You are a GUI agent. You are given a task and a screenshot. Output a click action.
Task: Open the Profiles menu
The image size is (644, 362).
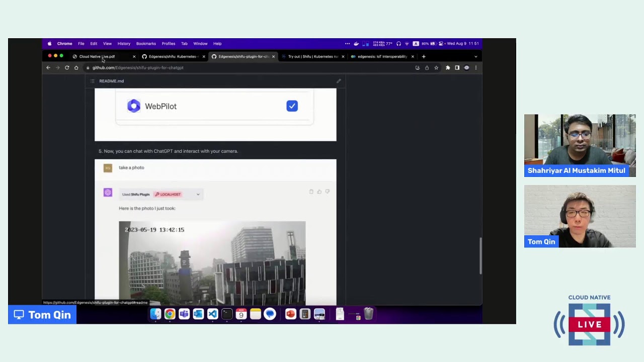tap(169, 44)
